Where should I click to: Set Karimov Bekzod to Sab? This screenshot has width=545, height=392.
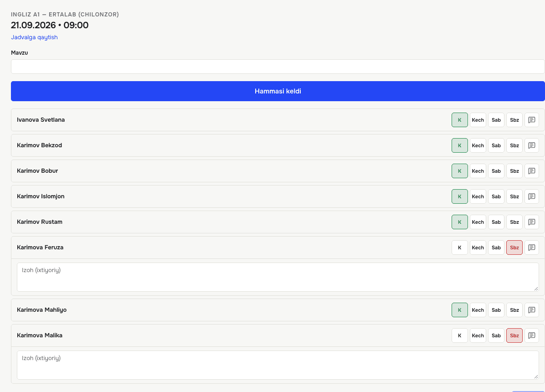(496, 145)
